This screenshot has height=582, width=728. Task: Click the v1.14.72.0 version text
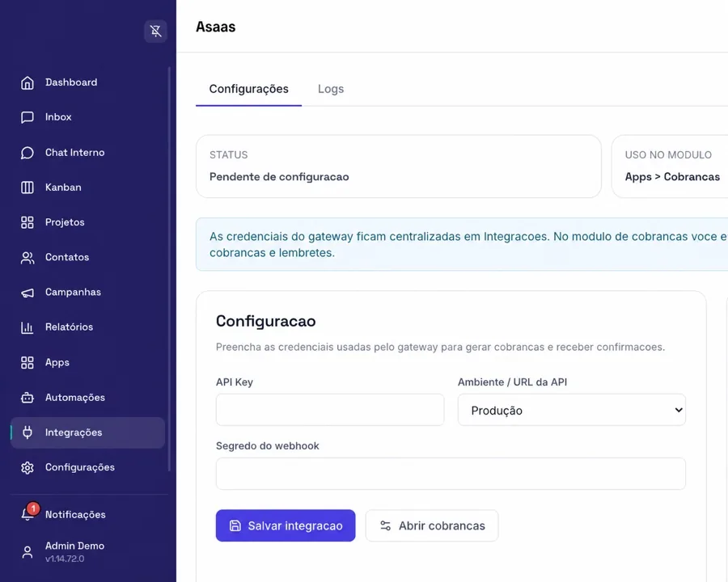pos(65,559)
